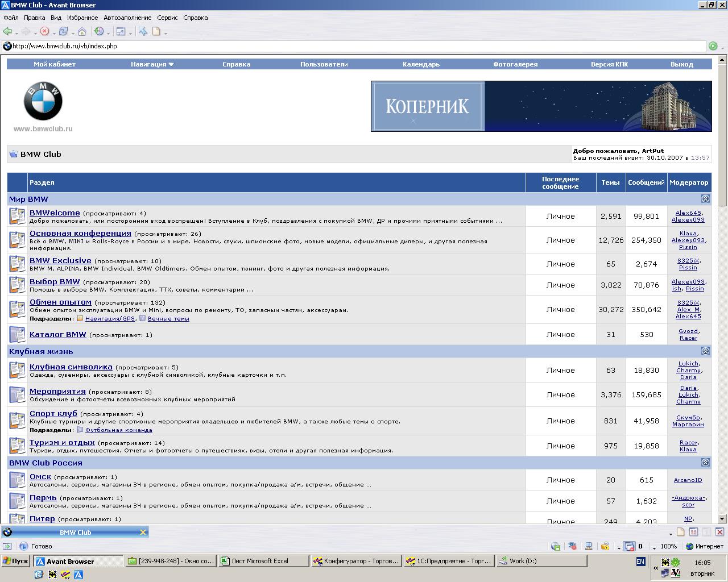Open the Правка menu
This screenshot has width=728, height=582.
(x=35, y=18)
